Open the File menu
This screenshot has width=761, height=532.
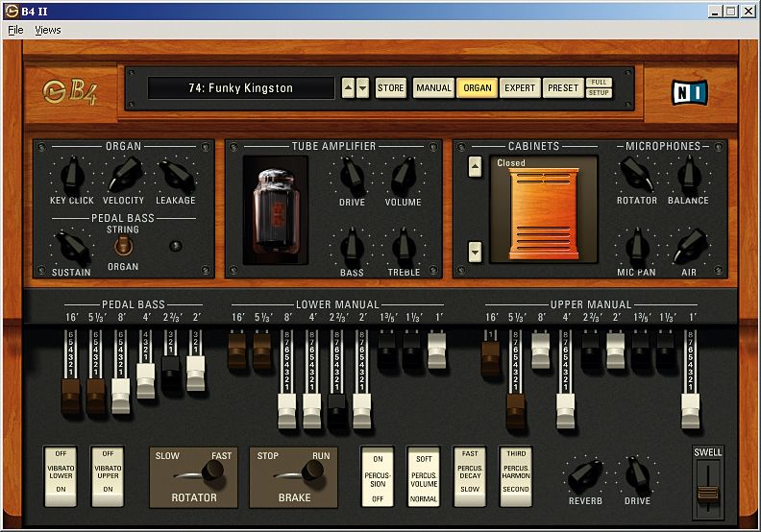[x=15, y=30]
